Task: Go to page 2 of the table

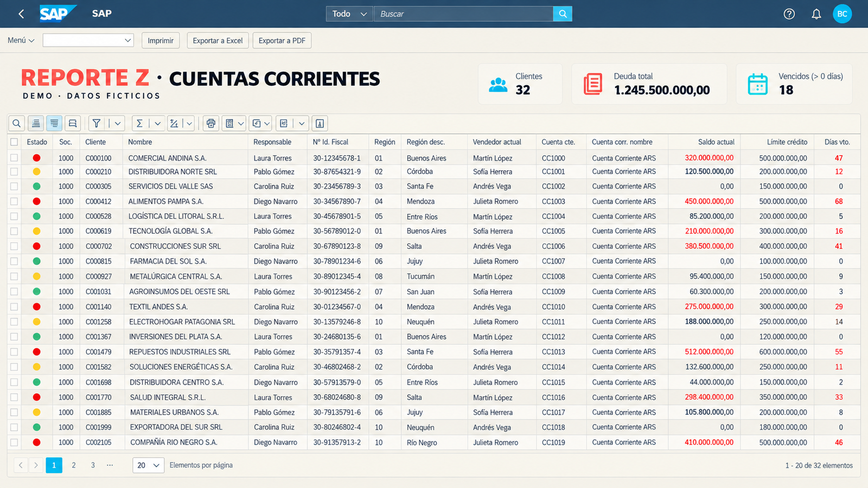Action: pos(74,465)
